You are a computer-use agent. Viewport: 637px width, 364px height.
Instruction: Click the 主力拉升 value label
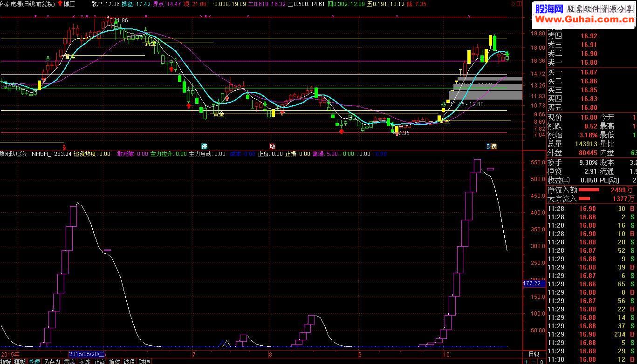coord(168,154)
